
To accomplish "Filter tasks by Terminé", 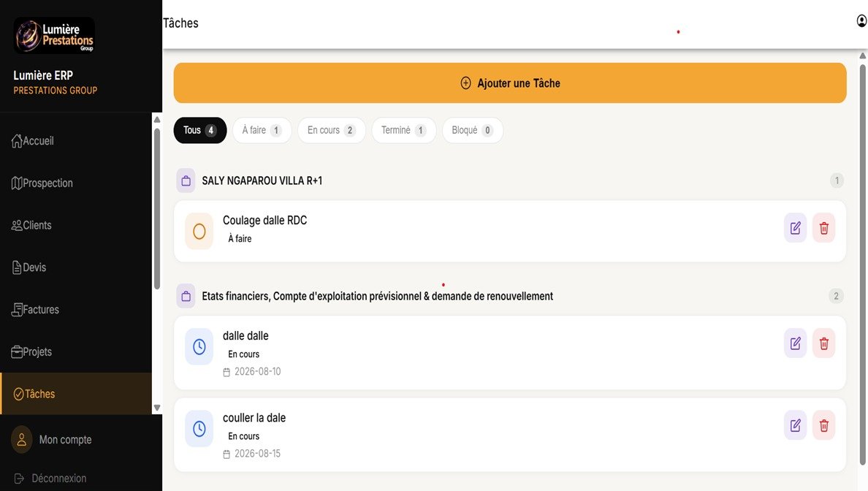I will pyautogui.click(x=403, y=130).
